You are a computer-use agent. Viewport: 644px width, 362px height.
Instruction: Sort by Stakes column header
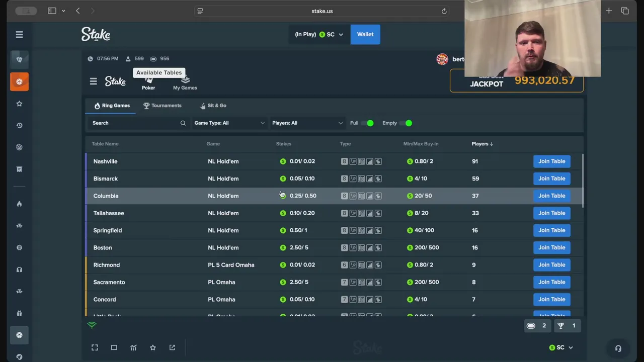point(284,144)
